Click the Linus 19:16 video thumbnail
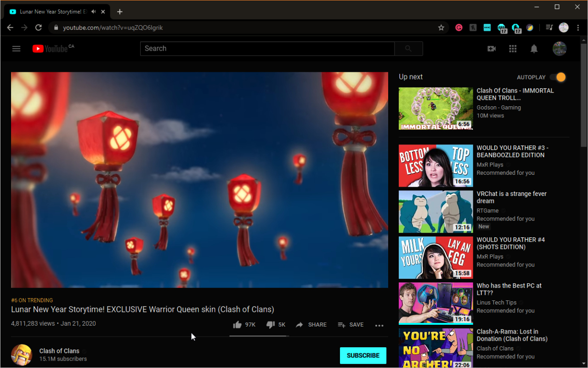This screenshot has height=368, width=588. [435, 304]
